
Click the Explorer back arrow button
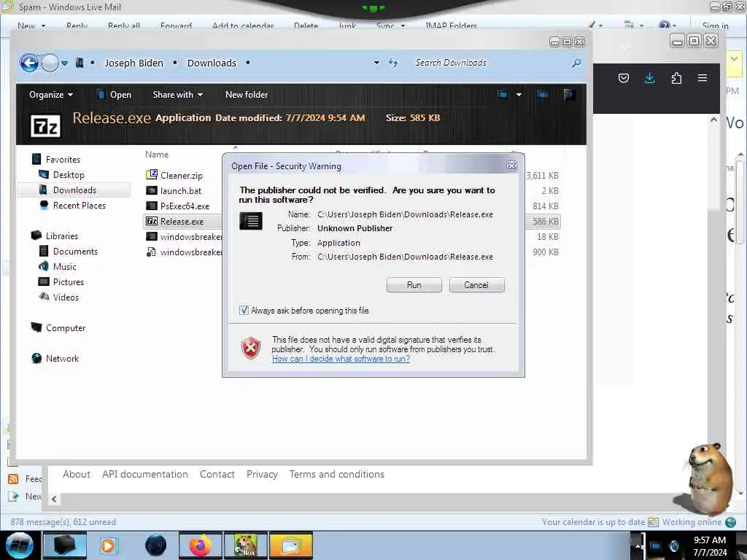[29, 63]
